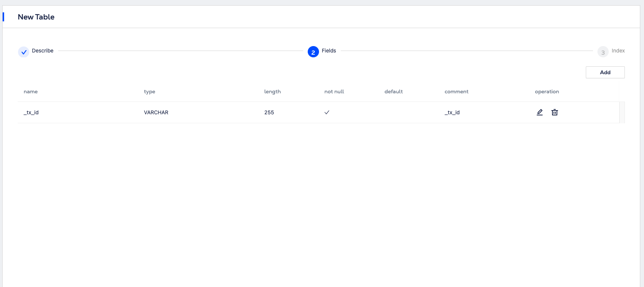Select the Fields step label

coord(329,51)
